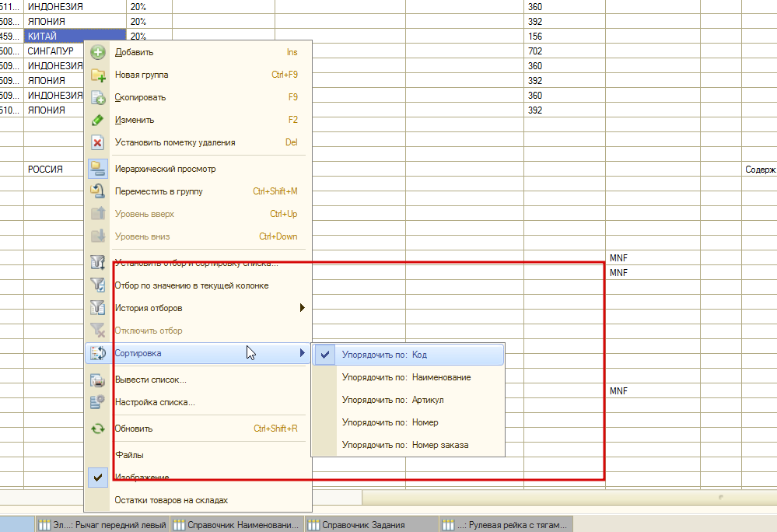
Task: Click the list settings gear icon
Action: pos(98,402)
